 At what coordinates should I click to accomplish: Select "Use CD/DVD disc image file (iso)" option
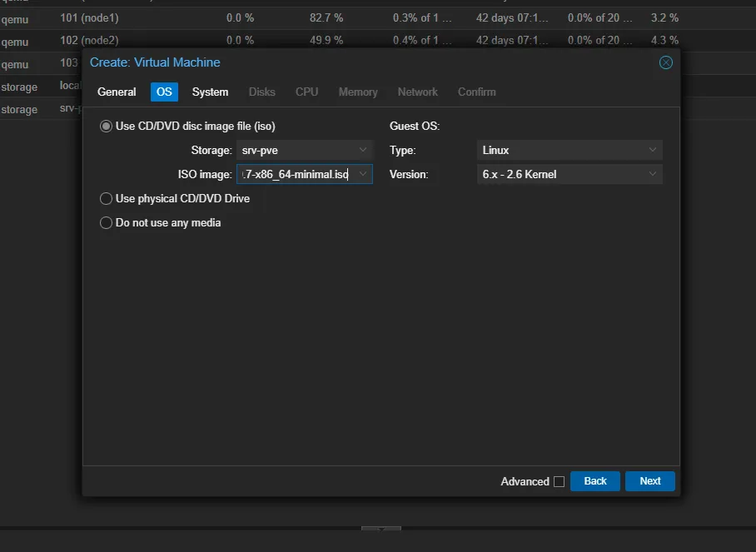[x=106, y=126]
